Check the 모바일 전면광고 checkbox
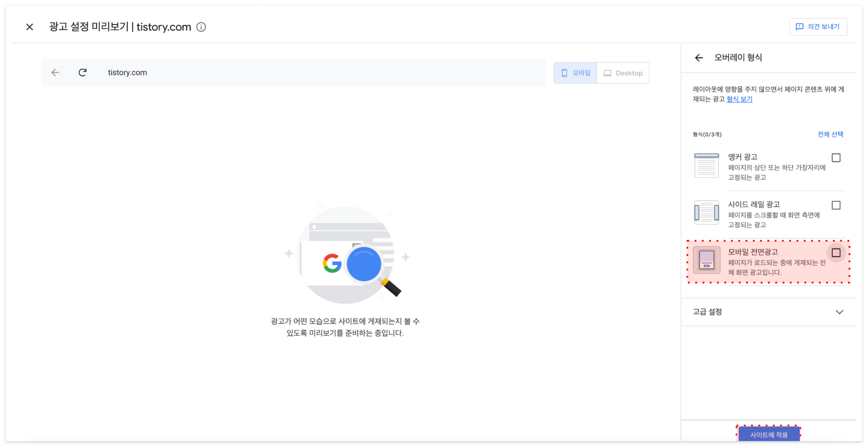The width and height of the screenshot is (868, 447). tap(836, 253)
